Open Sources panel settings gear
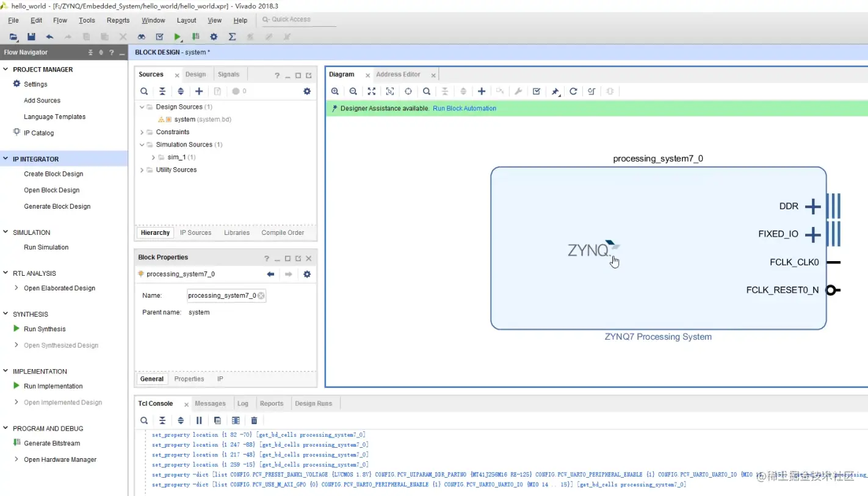Screen dimensions: 868x496 (307, 92)
